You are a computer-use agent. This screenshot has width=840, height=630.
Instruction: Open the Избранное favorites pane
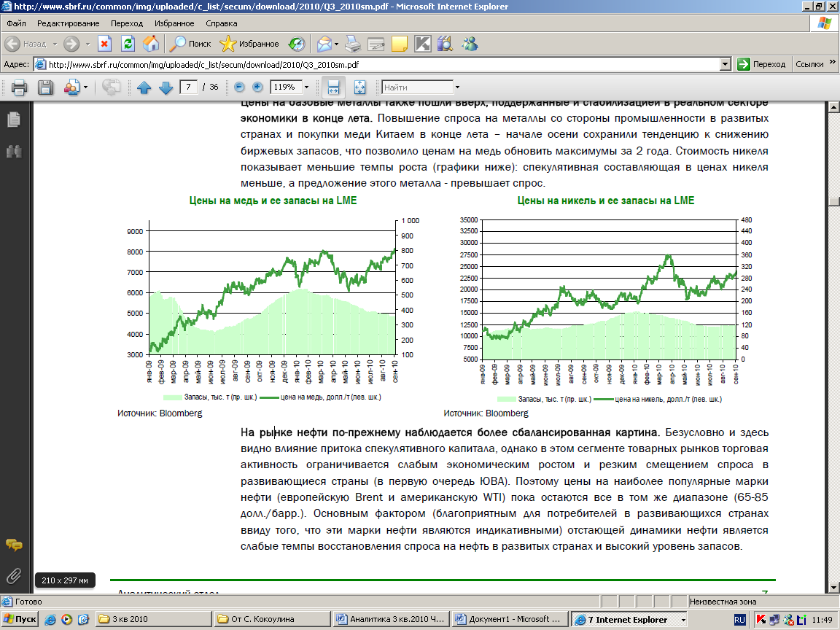point(249,44)
